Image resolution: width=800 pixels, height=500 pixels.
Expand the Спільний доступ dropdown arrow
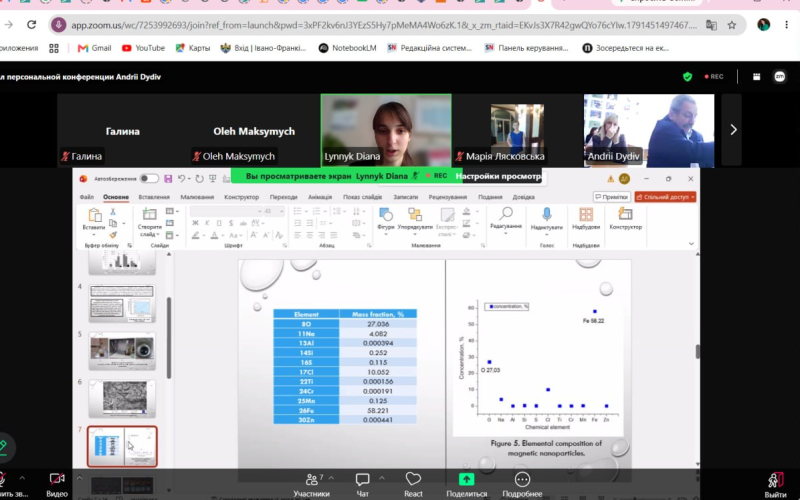(692, 197)
